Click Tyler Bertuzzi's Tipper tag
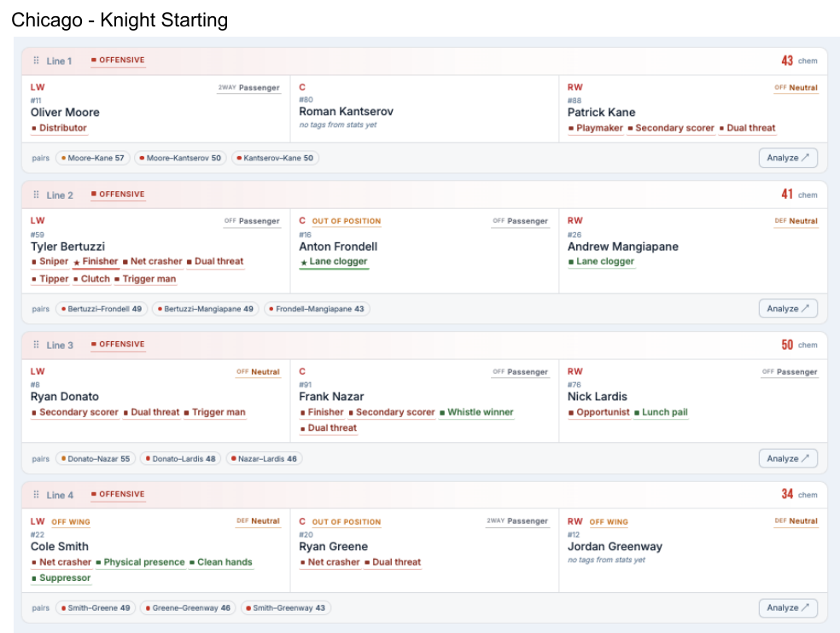The image size is (840, 633). coord(50,279)
